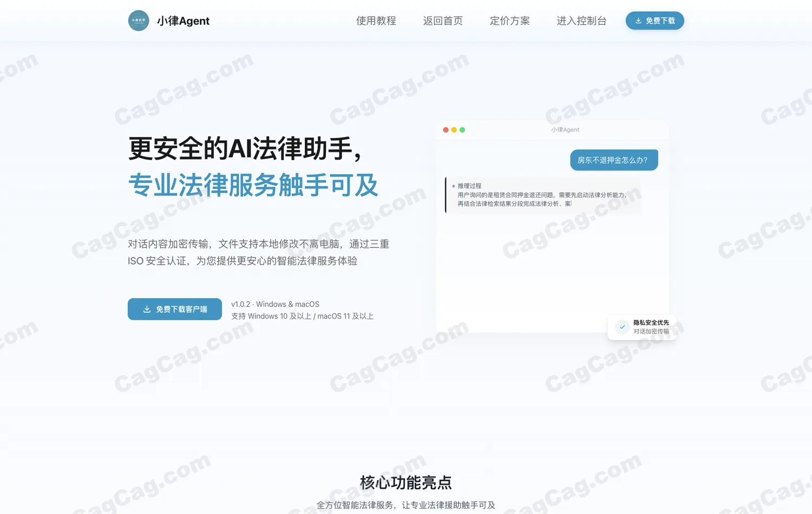
Task: Click the 免费下载 header button
Action: [655, 21]
